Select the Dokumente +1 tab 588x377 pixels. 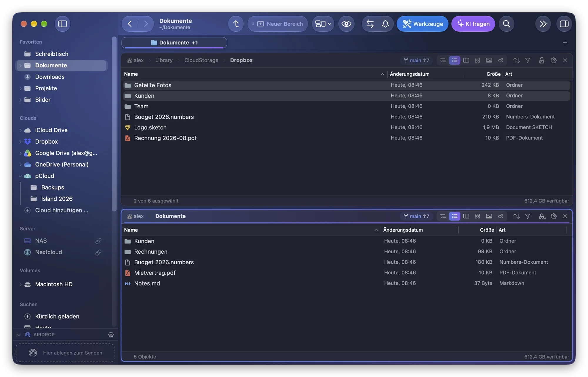(x=174, y=43)
